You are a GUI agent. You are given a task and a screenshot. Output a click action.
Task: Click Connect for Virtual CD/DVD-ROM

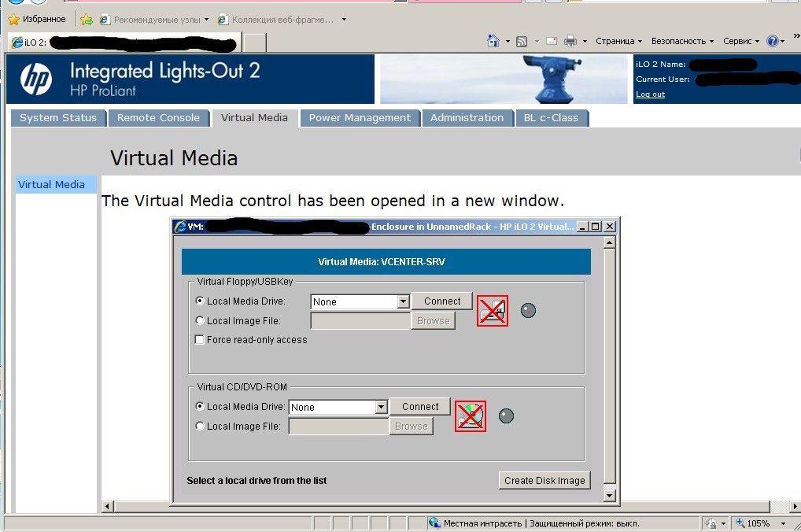click(x=420, y=406)
